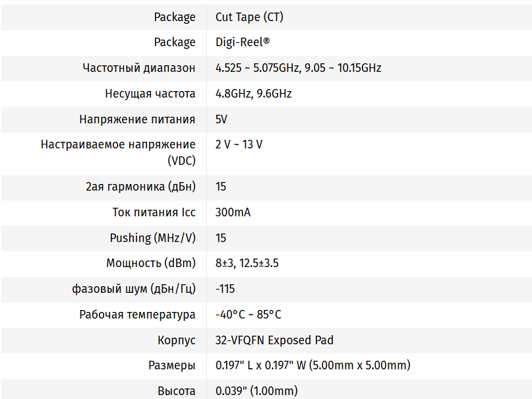This screenshot has height=399, width=532.
Task: Select the 8±3, 12.5±3.5 power value
Action: click(247, 263)
